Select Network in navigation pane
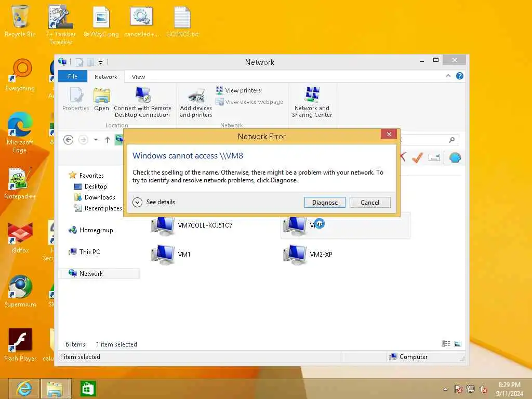This screenshot has width=532, height=399. [x=99, y=273]
